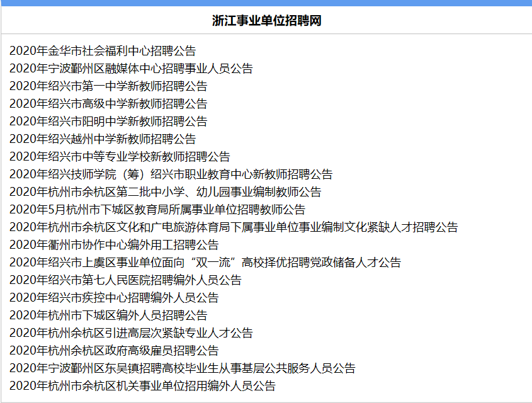532x403 pixels.
Task: Open 绍兴市疾控中心招聘编外人员公告
Action: 114,298
